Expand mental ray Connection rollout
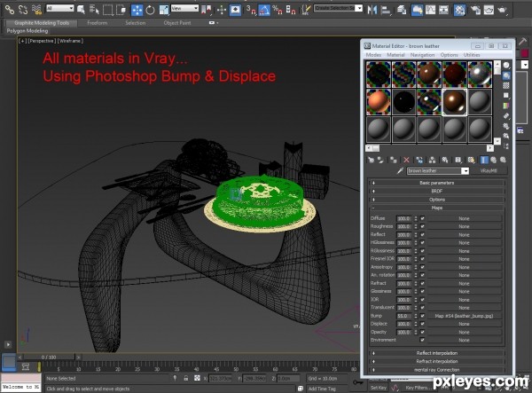This screenshot has width=532, height=393. (x=437, y=370)
